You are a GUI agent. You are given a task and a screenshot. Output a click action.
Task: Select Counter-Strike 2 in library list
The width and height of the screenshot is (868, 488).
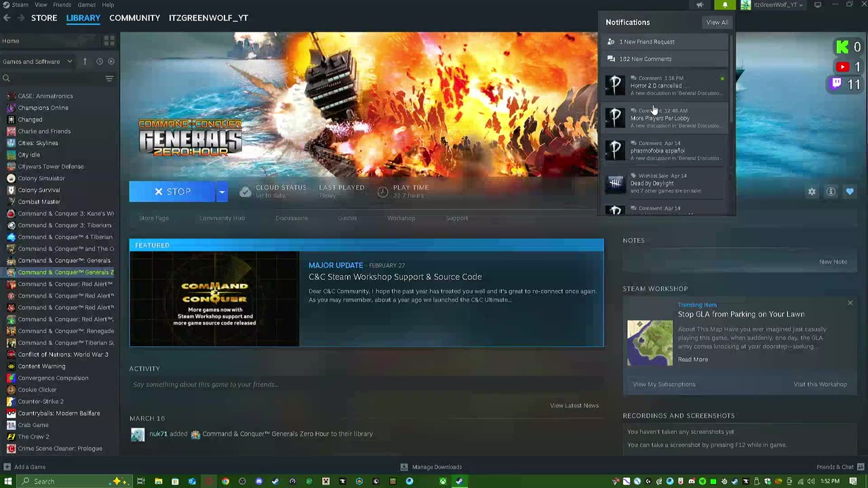click(x=41, y=401)
